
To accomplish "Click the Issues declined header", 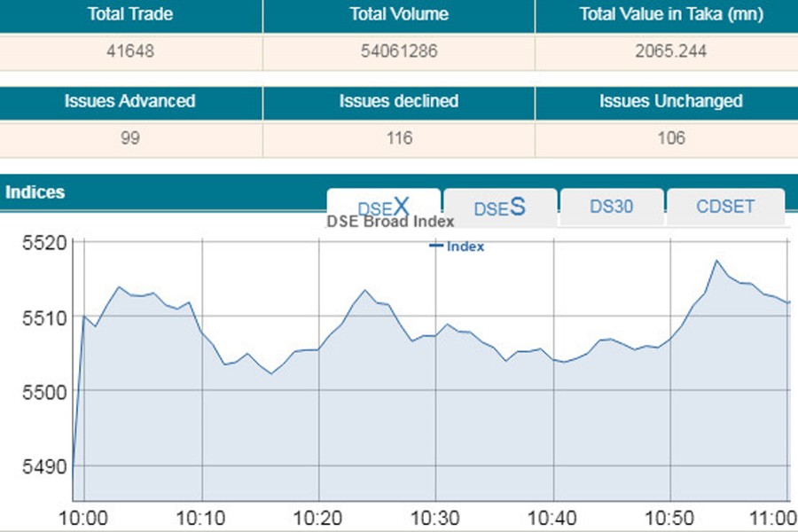I will (x=398, y=101).
